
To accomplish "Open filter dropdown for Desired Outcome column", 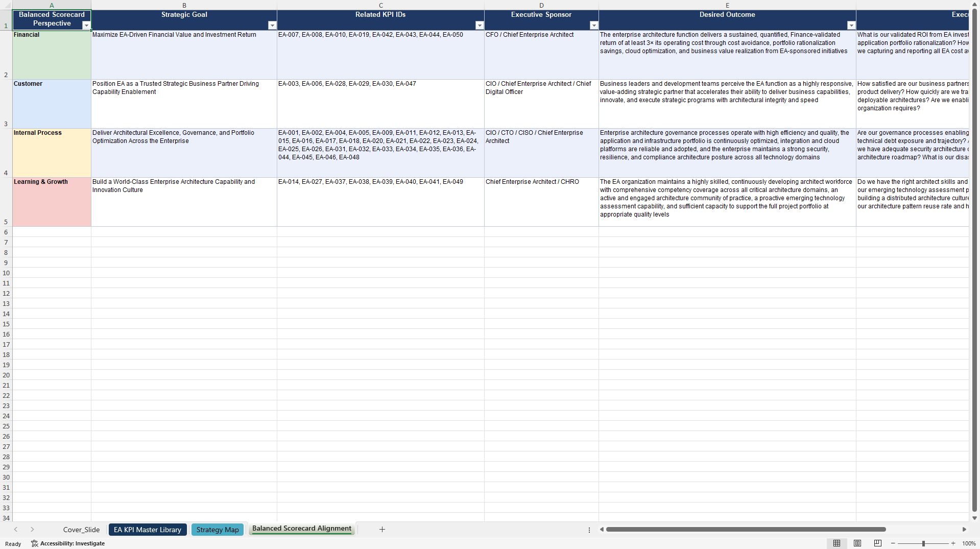I will 851,26.
